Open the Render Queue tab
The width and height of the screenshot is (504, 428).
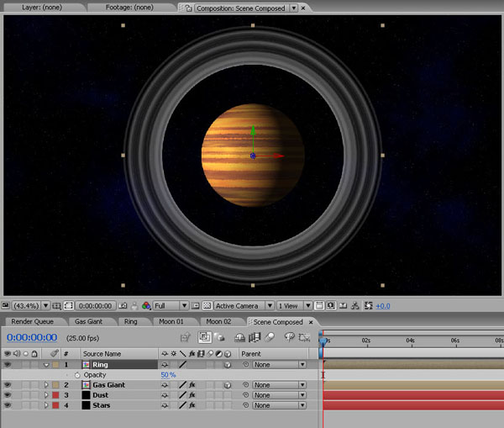pyautogui.click(x=32, y=321)
